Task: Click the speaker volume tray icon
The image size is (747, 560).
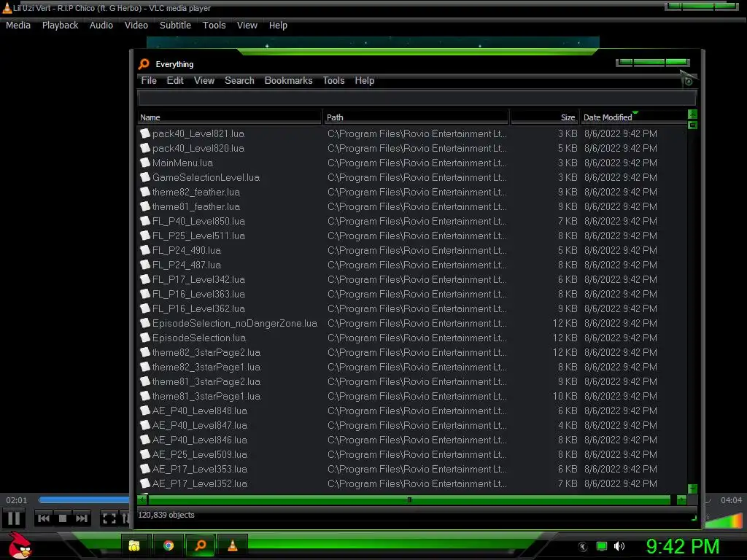Action: (619, 546)
